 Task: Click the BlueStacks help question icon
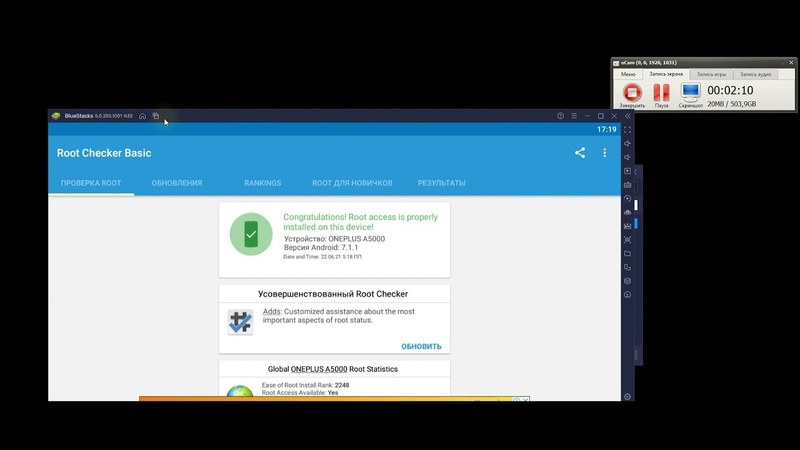560,116
